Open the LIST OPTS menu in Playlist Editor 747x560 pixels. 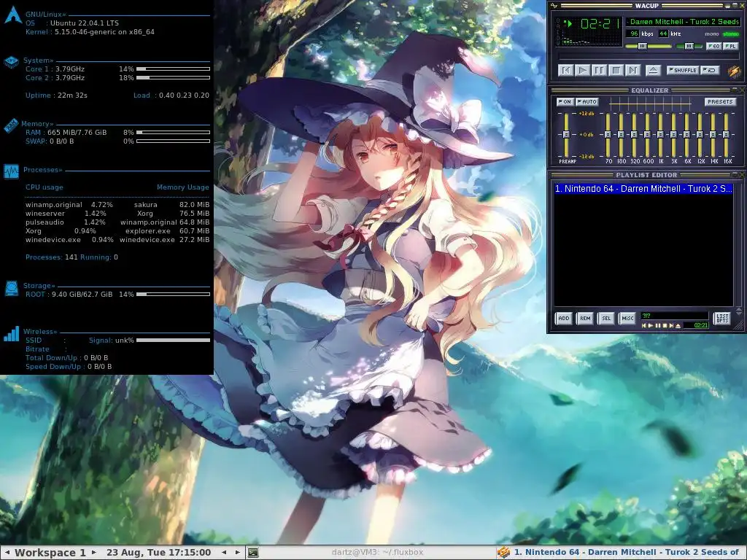pos(722,319)
